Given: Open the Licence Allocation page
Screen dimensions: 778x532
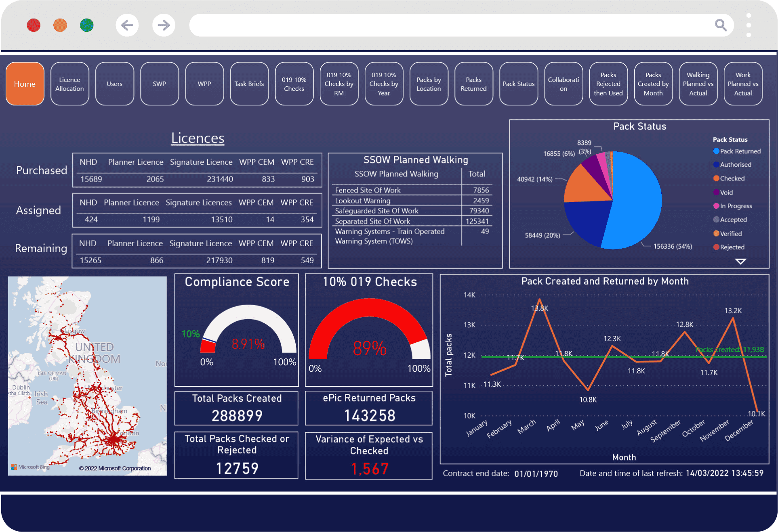Looking at the screenshot, I should coord(69,84).
